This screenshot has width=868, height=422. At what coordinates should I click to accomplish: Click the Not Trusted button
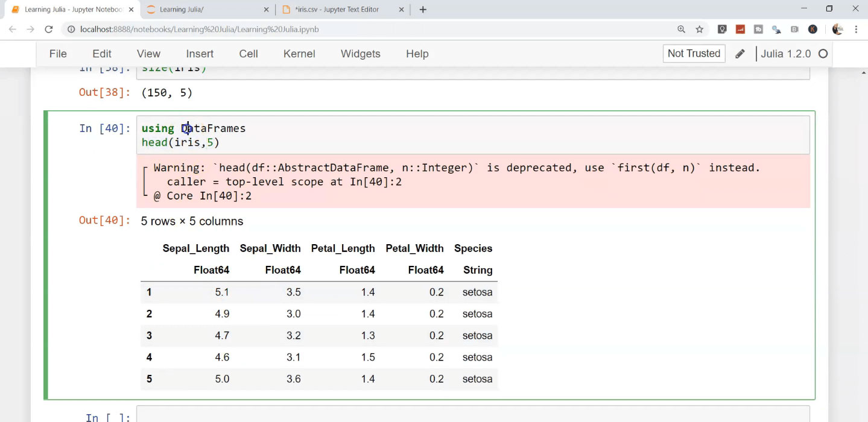coord(693,54)
